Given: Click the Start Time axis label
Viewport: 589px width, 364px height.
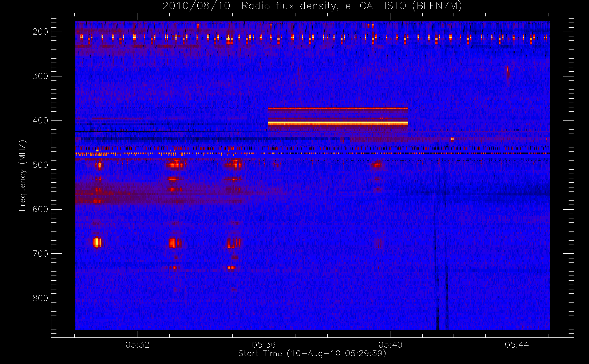Looking at the screenshot, I should [312, 353].
